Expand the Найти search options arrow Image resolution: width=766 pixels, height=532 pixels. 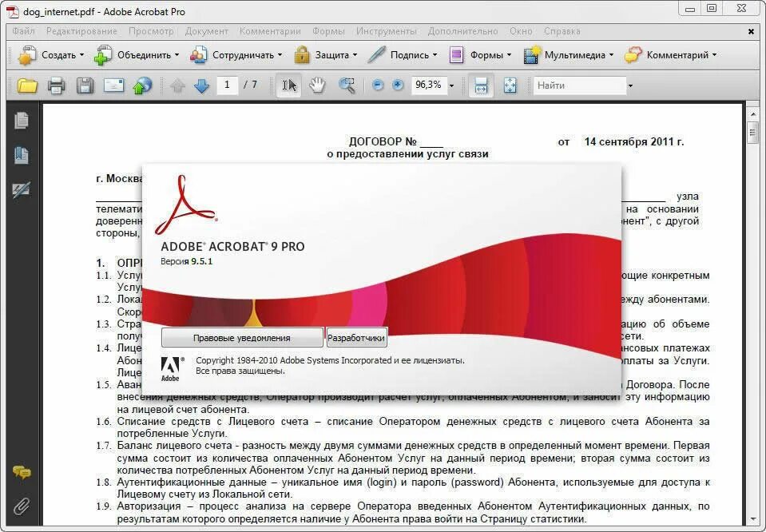click(x=630, y=86)
